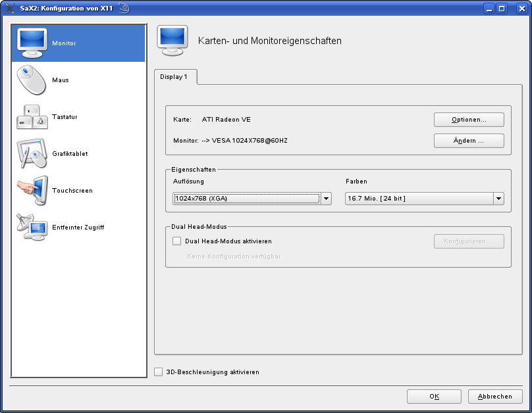Minimize the SaX2 window
532x413 pixels.
pos(489,9)
